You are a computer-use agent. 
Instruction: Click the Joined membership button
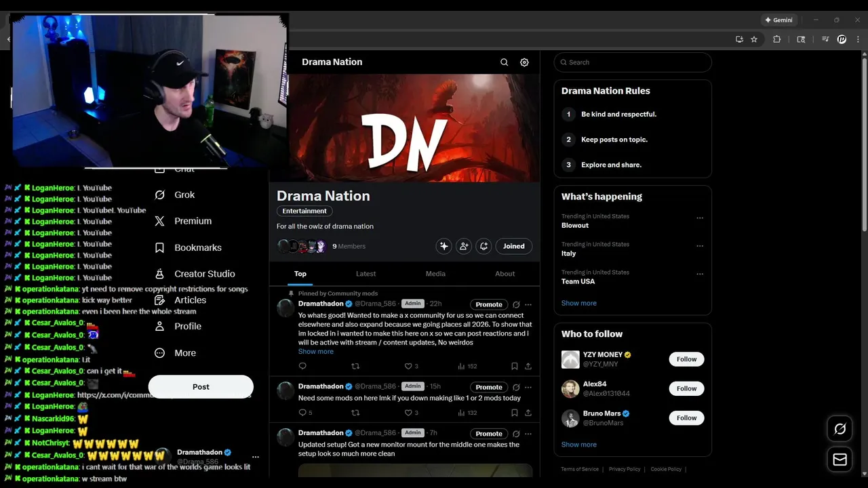coord(514,246)
